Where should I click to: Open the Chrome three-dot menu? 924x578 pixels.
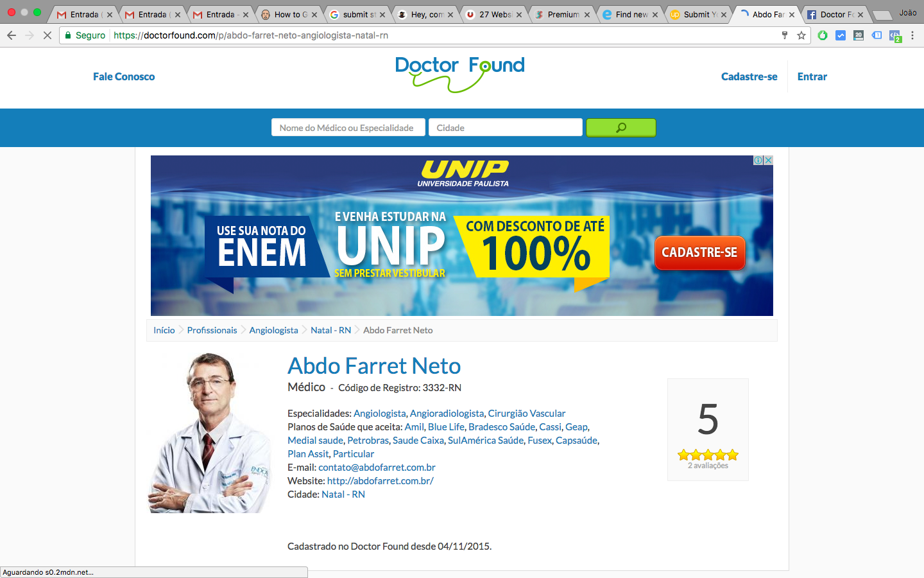tap(912, 35)
